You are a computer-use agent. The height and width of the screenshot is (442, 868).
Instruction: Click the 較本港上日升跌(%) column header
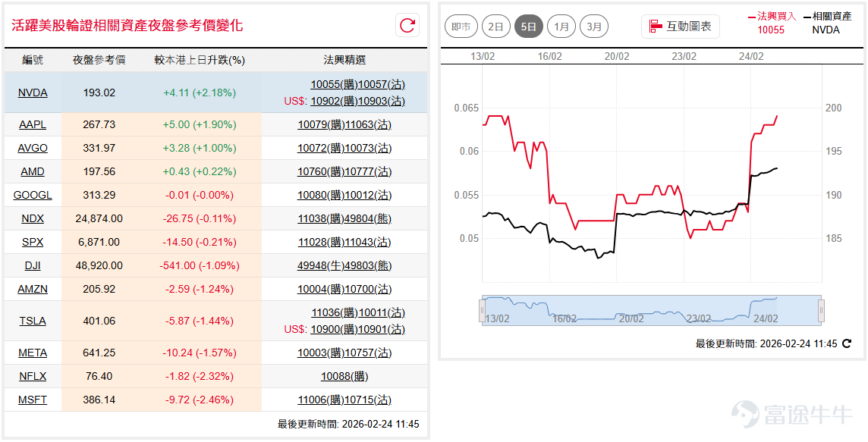coord(200,60)
